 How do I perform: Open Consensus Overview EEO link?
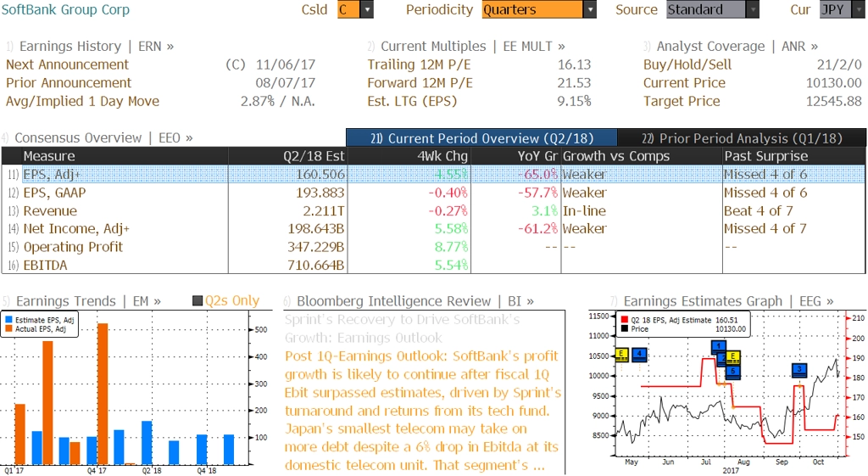point(103,138)
